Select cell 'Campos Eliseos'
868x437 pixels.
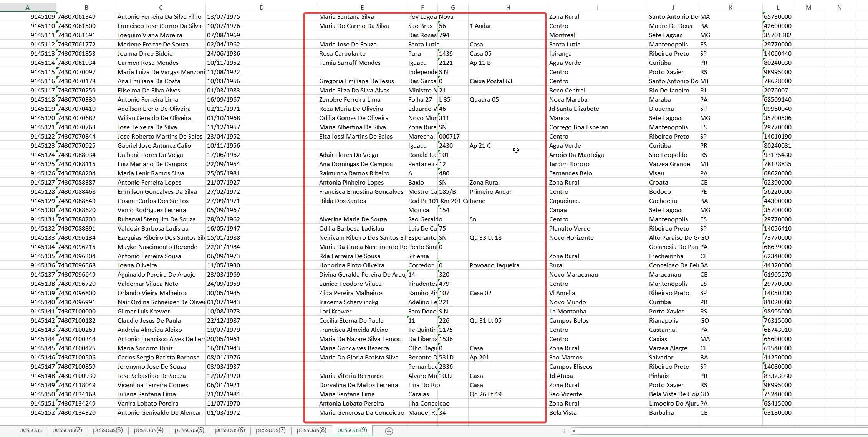click(598, 366)
